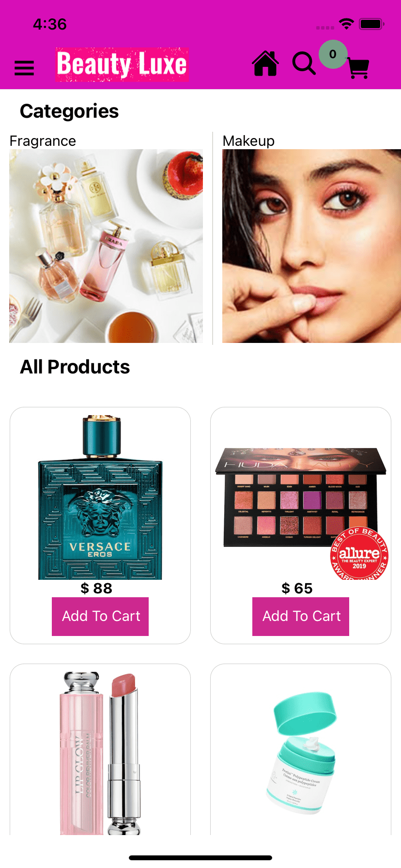401x868 pixels.
Task: Tap the home indicator bar
Action: click(200, 858)
